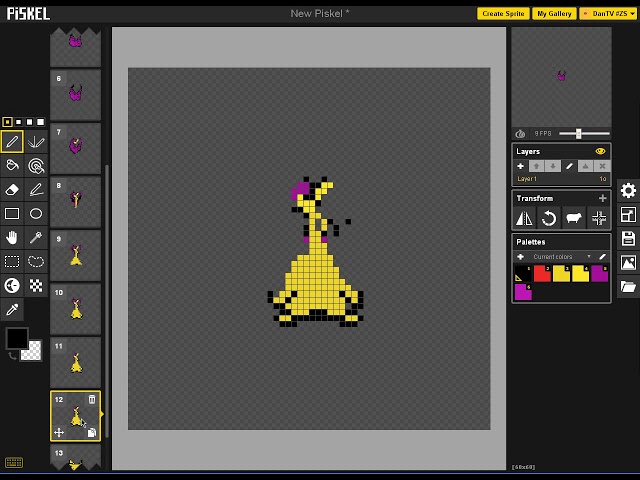Select the same-color paint tool

[36, 166]
